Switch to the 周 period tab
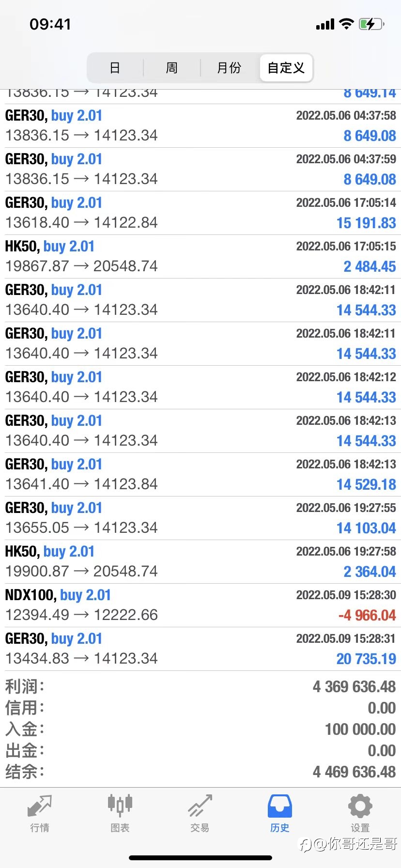Screen dimensions: 401x868 pyautogui.click(x=172, y=68)
